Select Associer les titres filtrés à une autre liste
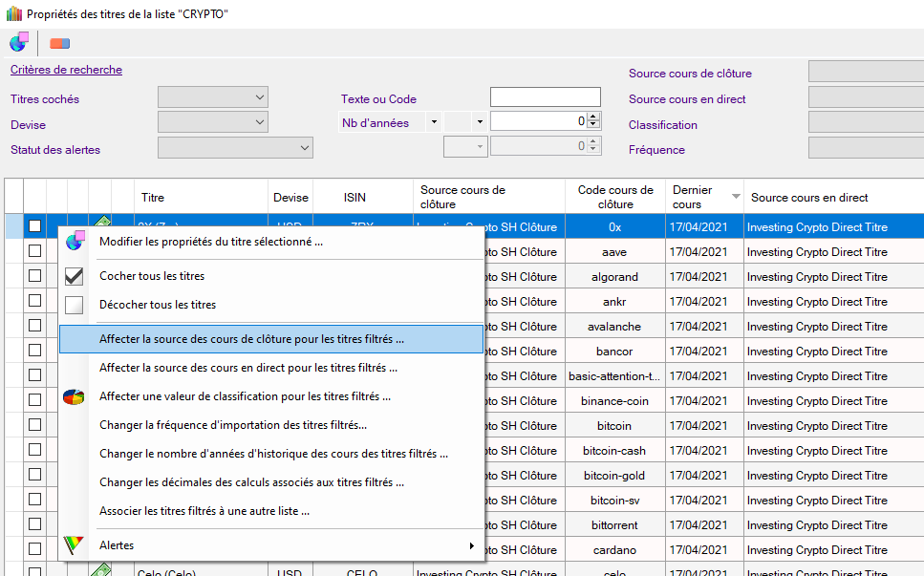924x576 pixels. tap(204, 511)
